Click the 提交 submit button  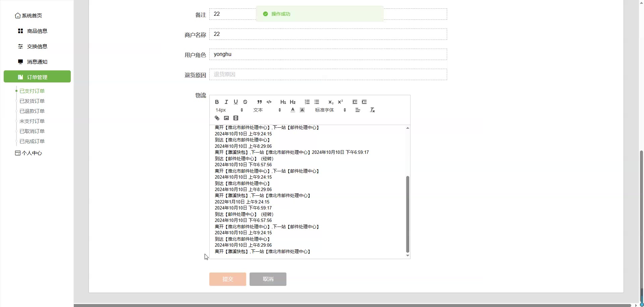[228, 279]
